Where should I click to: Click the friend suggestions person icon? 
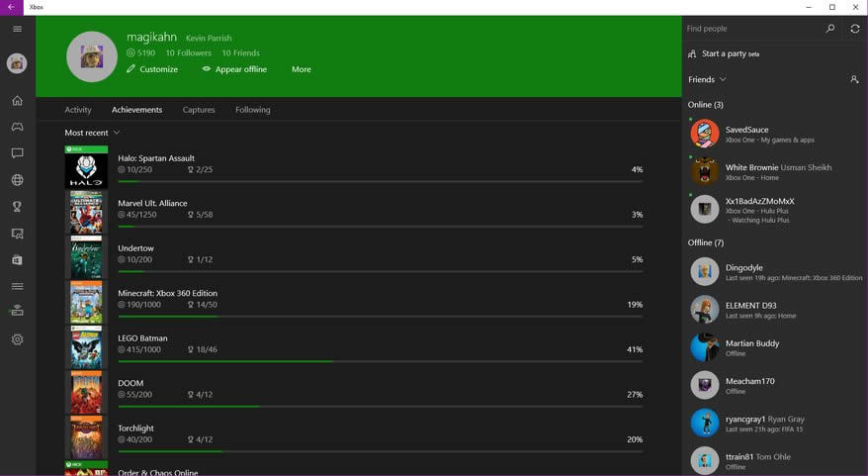pos(854,79)
